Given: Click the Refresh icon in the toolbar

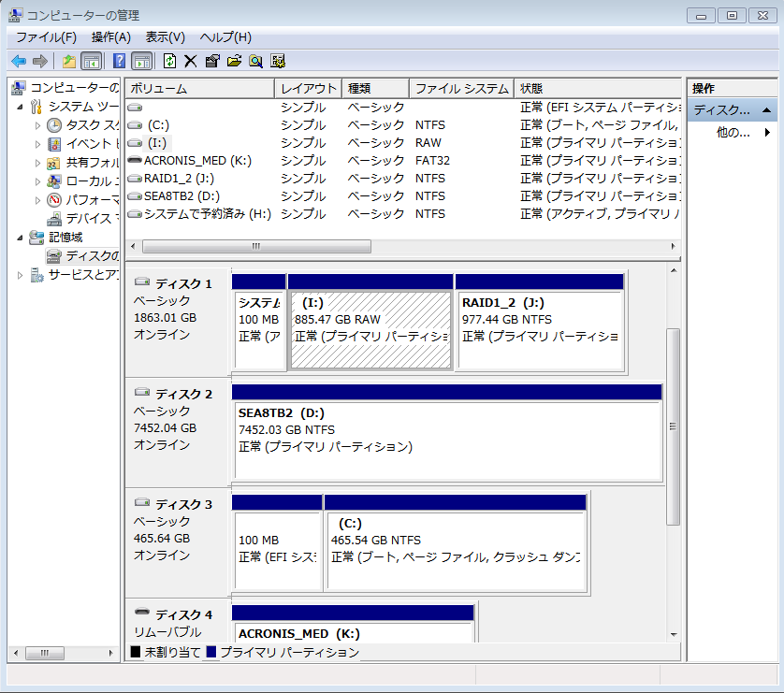Looking at the screenshot, I should (169, 61).
